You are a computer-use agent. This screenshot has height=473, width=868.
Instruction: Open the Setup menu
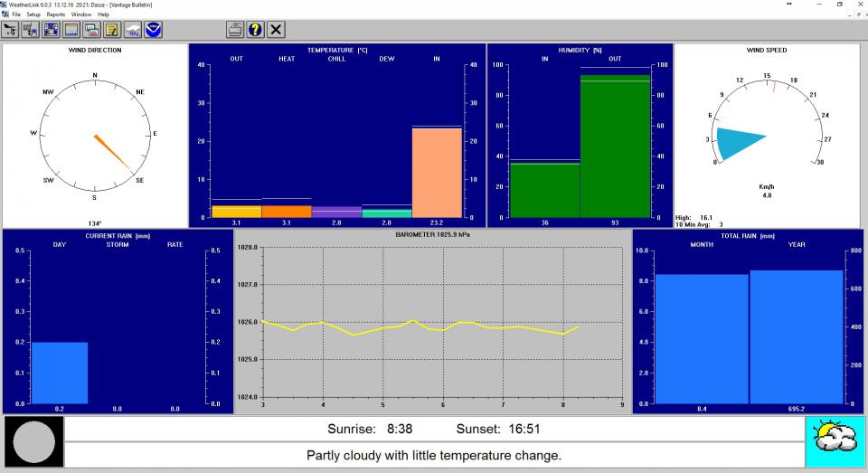click(x=33, y=14)
